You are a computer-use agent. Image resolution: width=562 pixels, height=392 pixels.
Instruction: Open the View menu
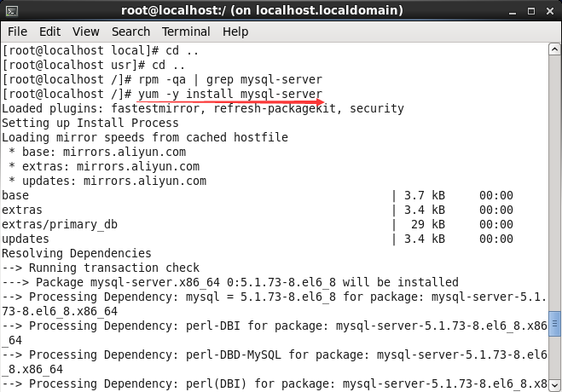pos(85,32)
